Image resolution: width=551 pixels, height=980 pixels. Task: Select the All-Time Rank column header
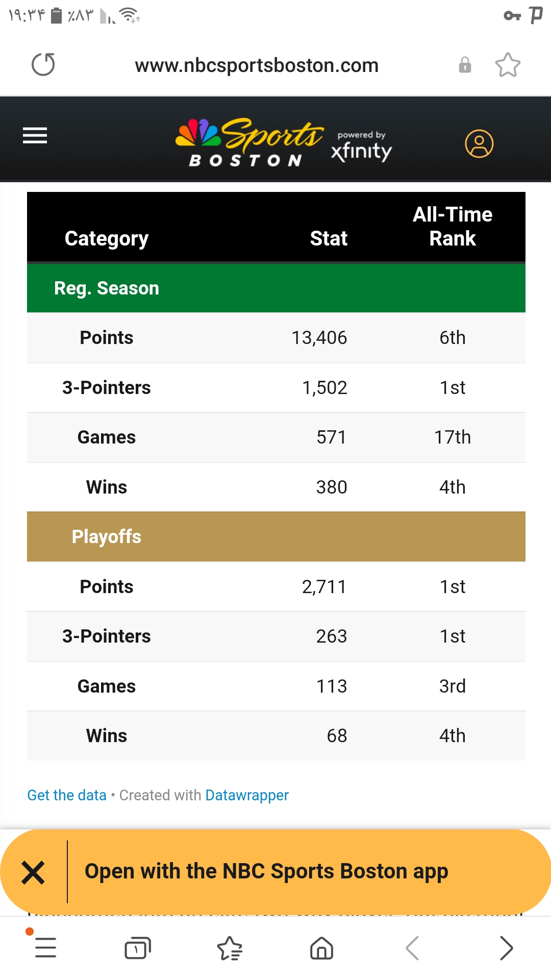tap(453, 226)
